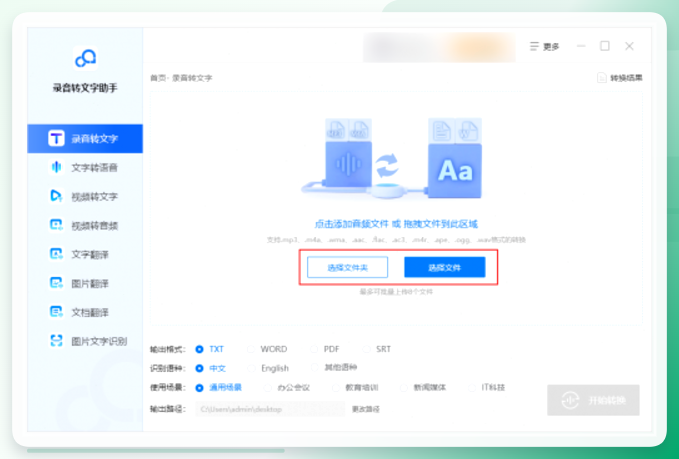Viewport: 679px width, 459px height.
Task: Click the 选择文件夹 button
Action: tap(347, 268)
